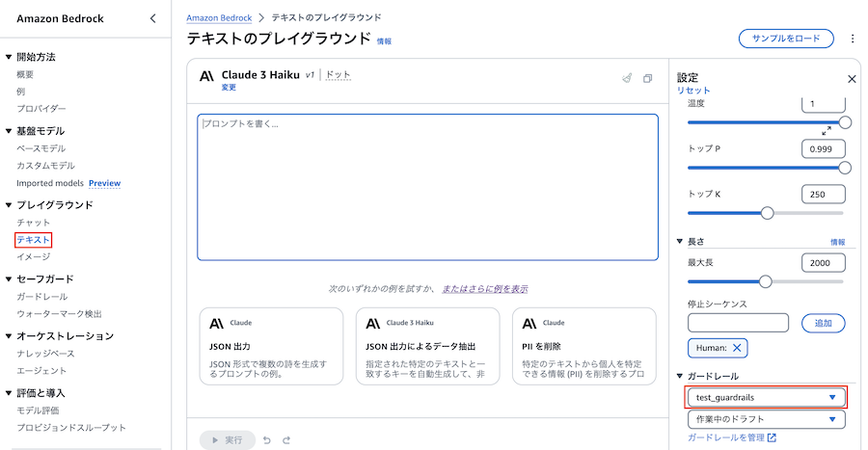868x450 pixels.
Task: Open プロビジョンドスループット in the sidebar
Action: click(70, 427)
